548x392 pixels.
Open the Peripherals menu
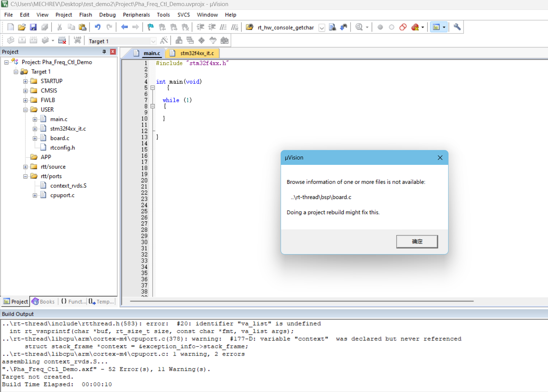[x=136, y=14]
